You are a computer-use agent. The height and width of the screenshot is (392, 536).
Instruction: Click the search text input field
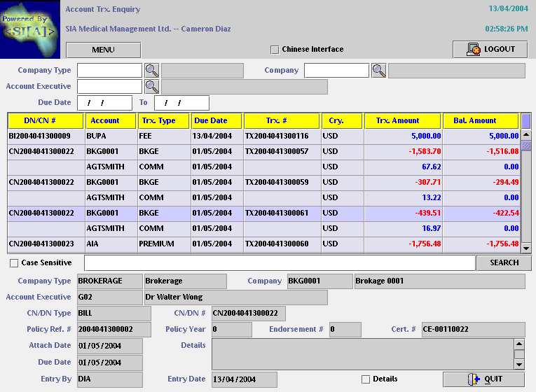279,262
